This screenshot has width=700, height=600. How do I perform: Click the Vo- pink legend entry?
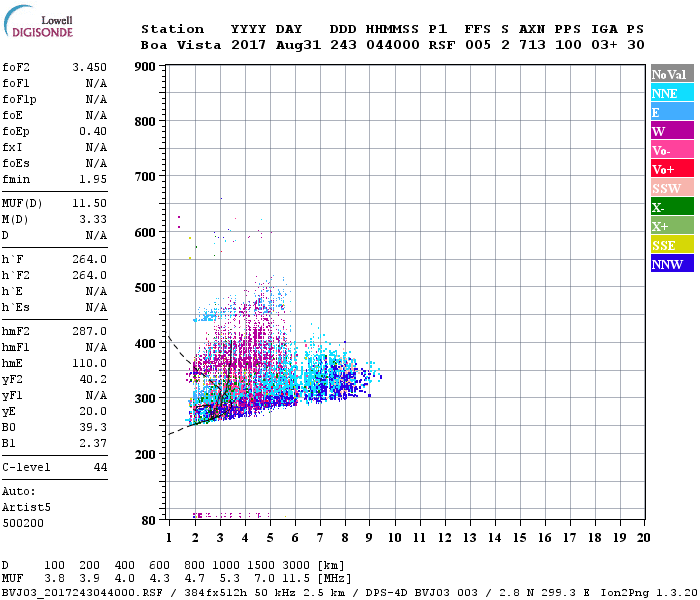click(x=671, y=150)
